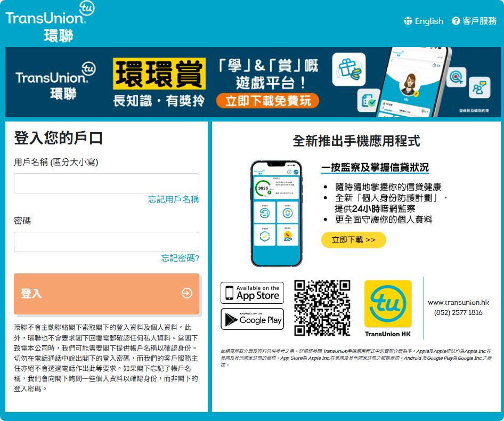Image resolution: width=504 pixels, height=421 pixels.
Task: Click the yellow TransUnion HK circular logo
Action: click(x=389, y=302)
